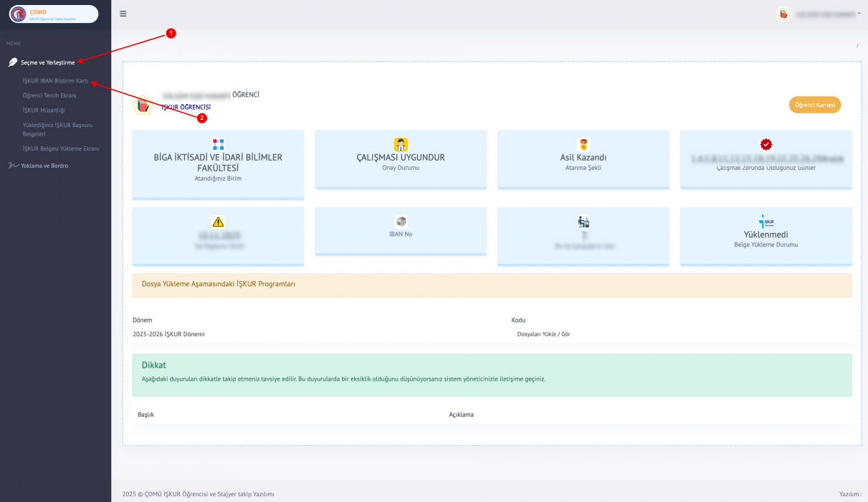Click the medal icon above Asil Kazandı
The width and height of the screenshot is (868, 502).
(x=583, y=144)
